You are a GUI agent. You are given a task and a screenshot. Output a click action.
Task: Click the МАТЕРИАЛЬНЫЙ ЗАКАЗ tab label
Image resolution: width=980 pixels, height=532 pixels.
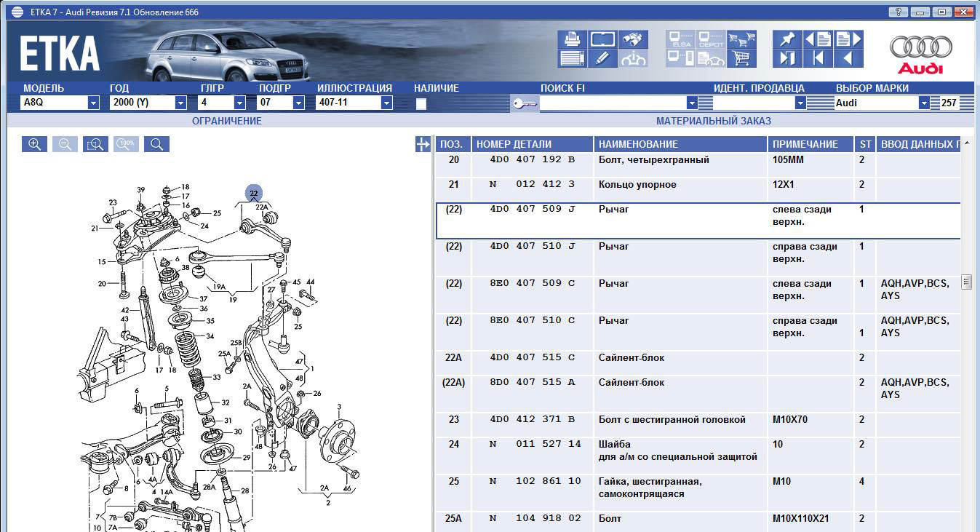click(x=713, y=121)
